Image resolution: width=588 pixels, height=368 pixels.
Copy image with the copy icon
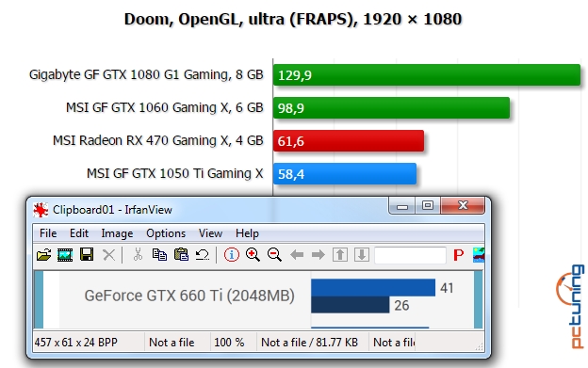[x=159, y=254]
